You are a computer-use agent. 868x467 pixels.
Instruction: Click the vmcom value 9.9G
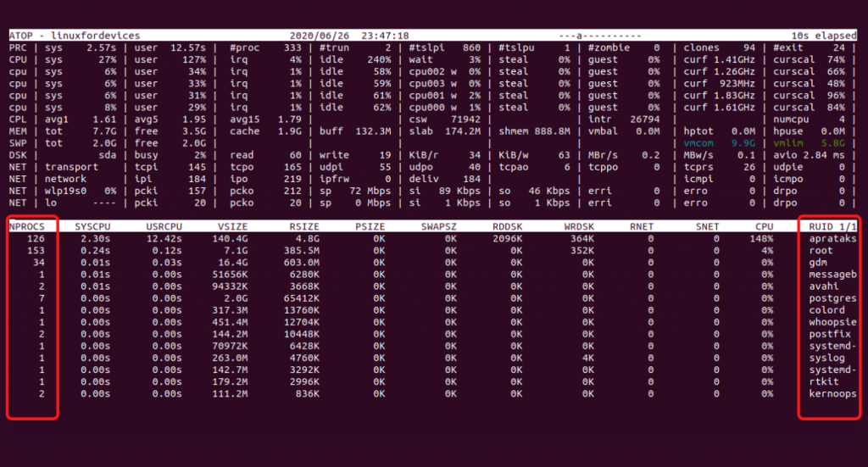point(743,143)
